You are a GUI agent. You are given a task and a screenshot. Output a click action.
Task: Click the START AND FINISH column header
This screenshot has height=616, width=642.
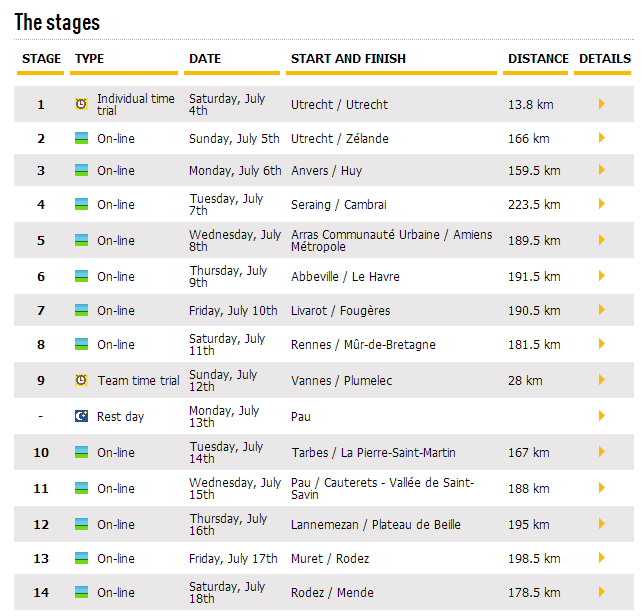(x=348, y=59)
